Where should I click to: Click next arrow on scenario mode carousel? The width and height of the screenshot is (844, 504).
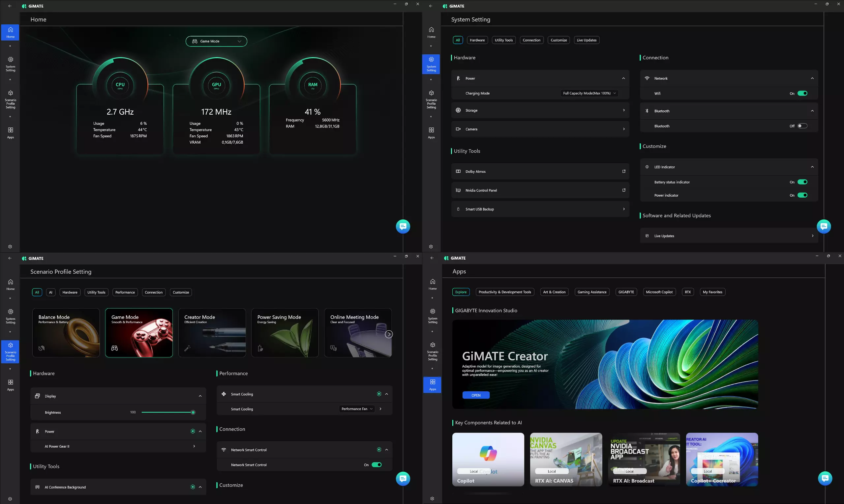pyautogui.click(x=389, y=334)
